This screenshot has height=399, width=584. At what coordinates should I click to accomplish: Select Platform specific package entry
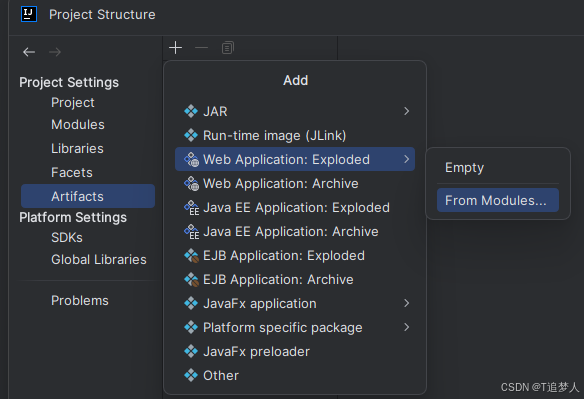[295, 327]
